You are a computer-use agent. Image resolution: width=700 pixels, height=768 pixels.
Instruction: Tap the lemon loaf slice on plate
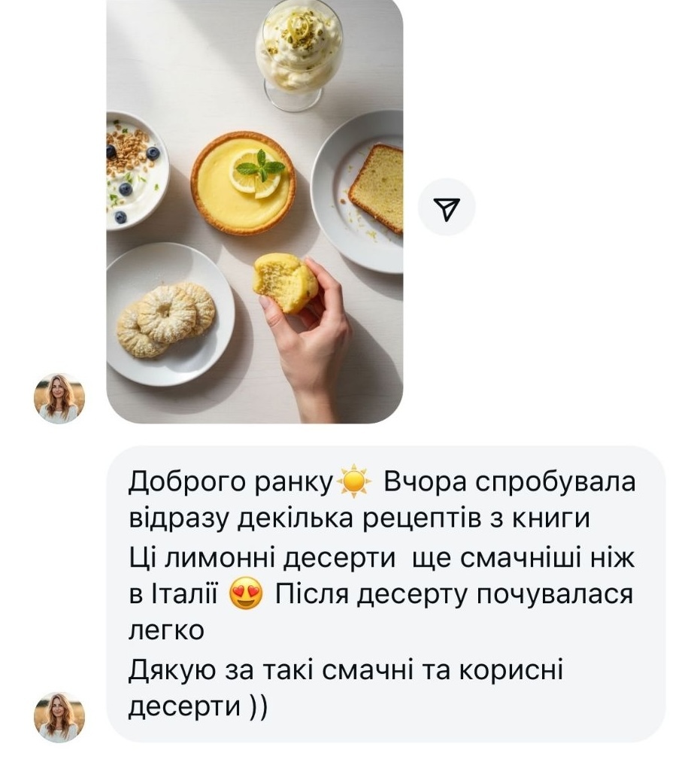(x=376, y=187)
